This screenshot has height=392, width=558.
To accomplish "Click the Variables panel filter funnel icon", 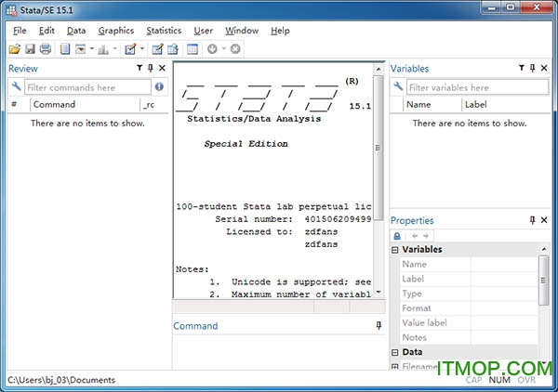I will point(522,68).
